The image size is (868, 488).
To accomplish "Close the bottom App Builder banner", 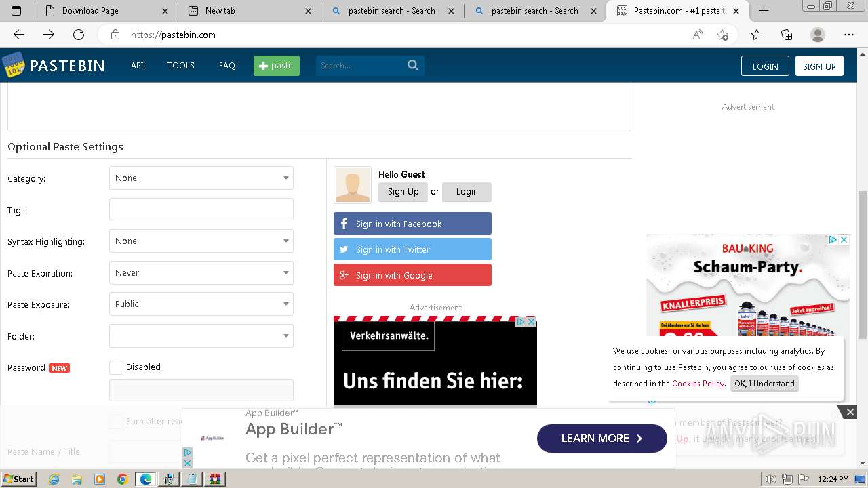I will tap(850, 412).
